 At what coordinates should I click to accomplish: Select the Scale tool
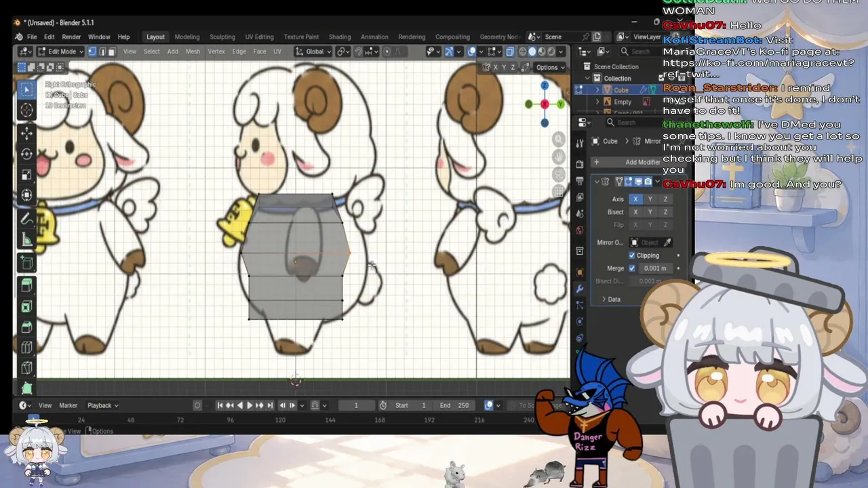[x=27, y=175]
